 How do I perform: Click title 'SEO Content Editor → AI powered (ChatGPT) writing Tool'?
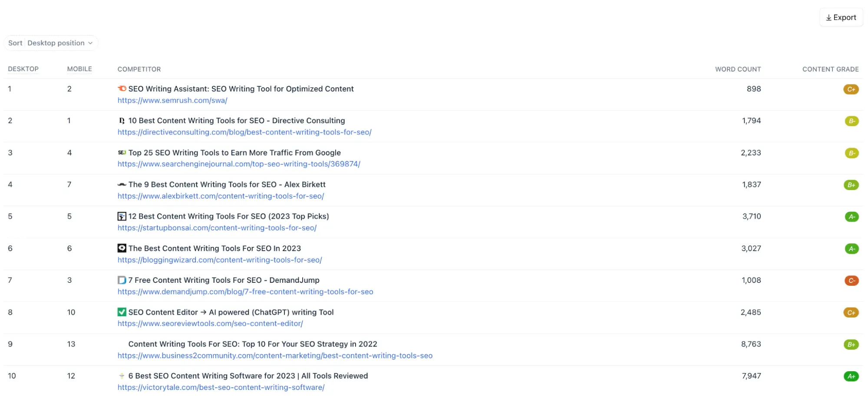tap(231, 312)
